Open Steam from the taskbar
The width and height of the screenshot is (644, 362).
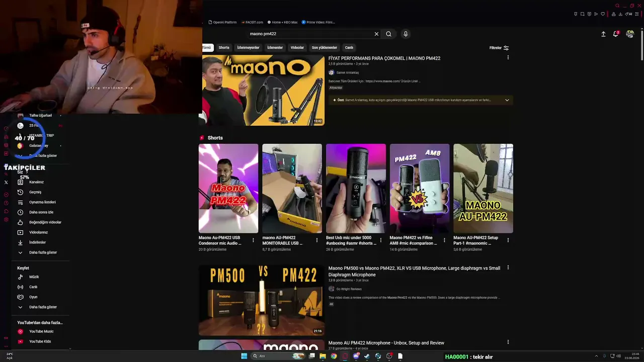pos(367,356)
